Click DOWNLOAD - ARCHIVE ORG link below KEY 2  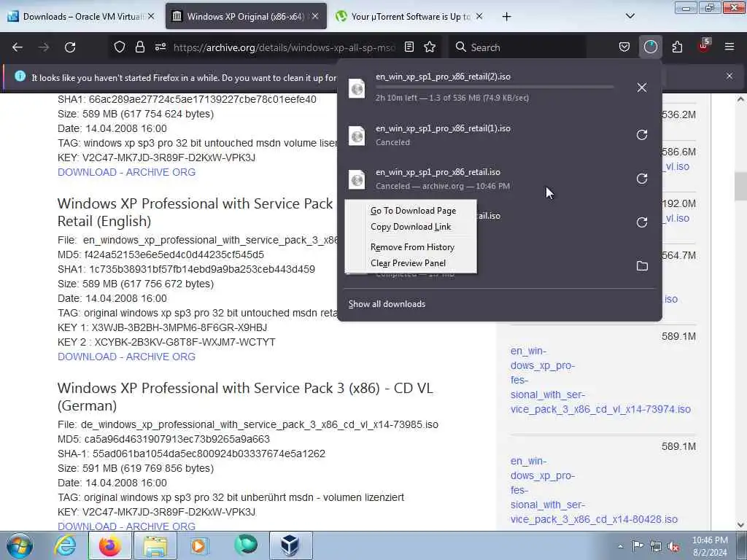(x=126, y=357)
